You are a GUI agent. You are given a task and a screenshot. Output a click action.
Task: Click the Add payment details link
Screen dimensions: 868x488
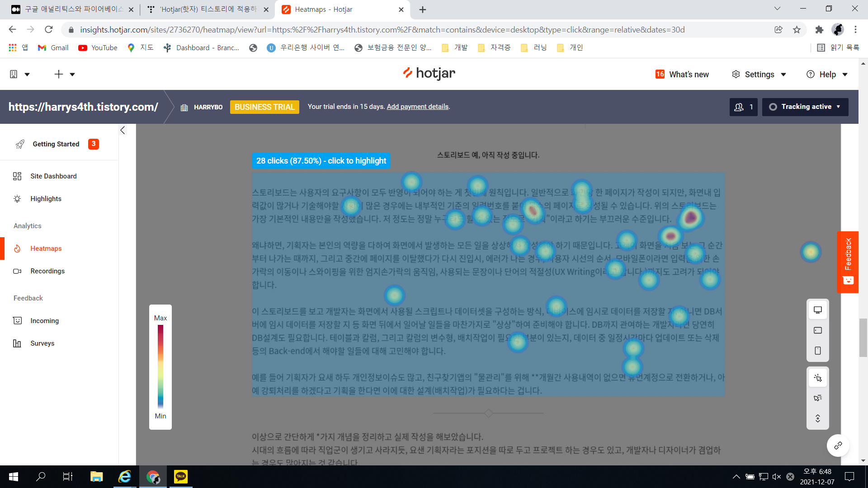(417, 107)
